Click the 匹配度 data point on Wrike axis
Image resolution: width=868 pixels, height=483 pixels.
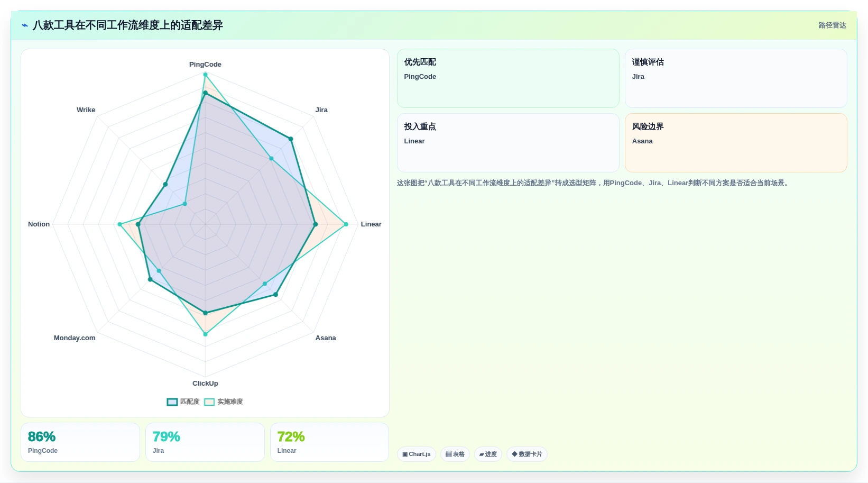point(165,185)
